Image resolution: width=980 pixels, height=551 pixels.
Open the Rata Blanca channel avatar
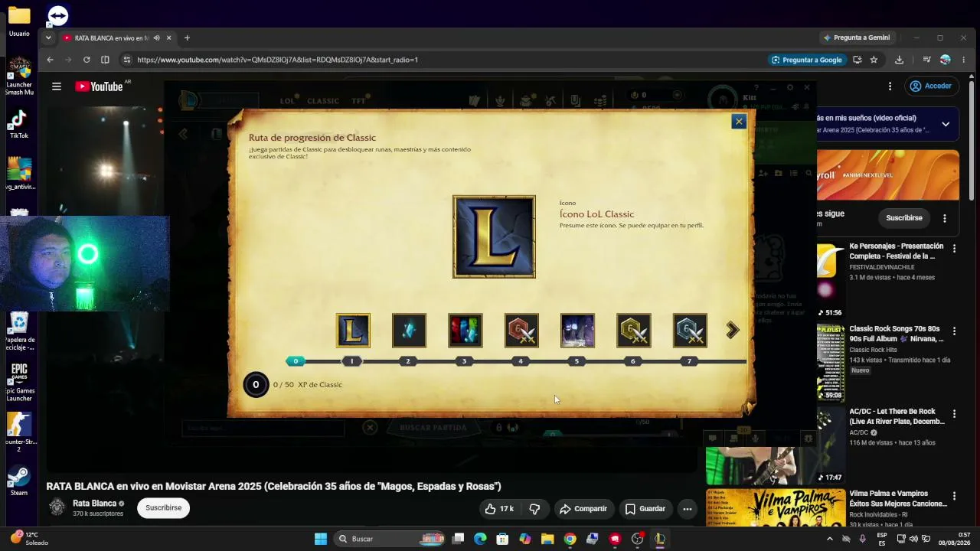[x=57, y=507]
